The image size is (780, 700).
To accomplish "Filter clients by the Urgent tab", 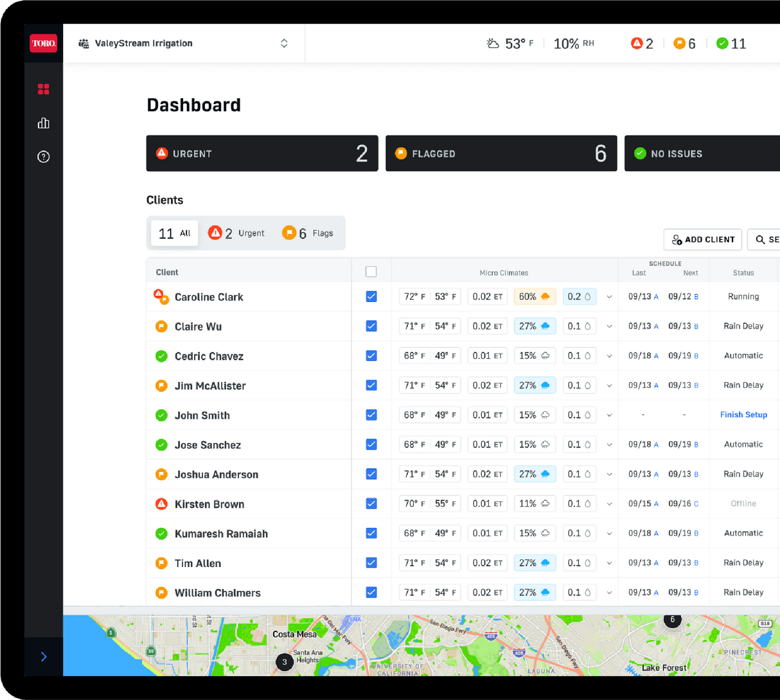I will (x=236, y=233).
